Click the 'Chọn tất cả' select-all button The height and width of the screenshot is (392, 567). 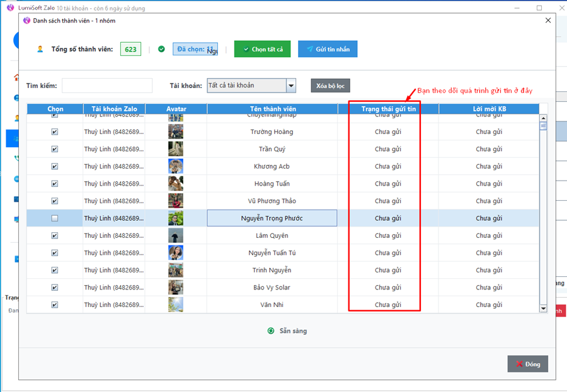tap(262, 49)
